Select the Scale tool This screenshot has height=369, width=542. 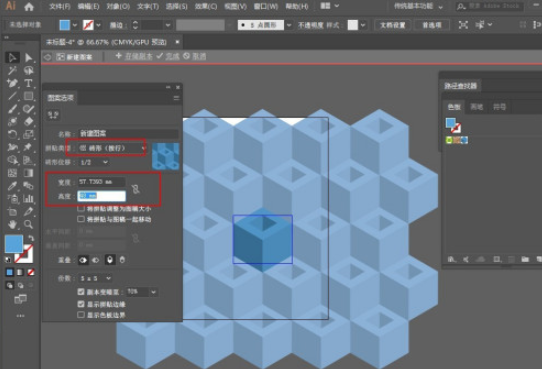pos(28,134)
